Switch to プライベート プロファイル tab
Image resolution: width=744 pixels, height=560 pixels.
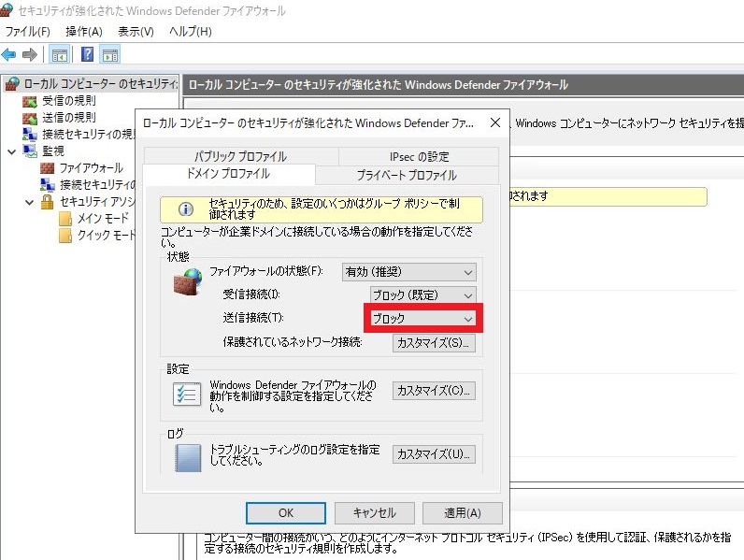pyautogui.click(x=407, y=175)
